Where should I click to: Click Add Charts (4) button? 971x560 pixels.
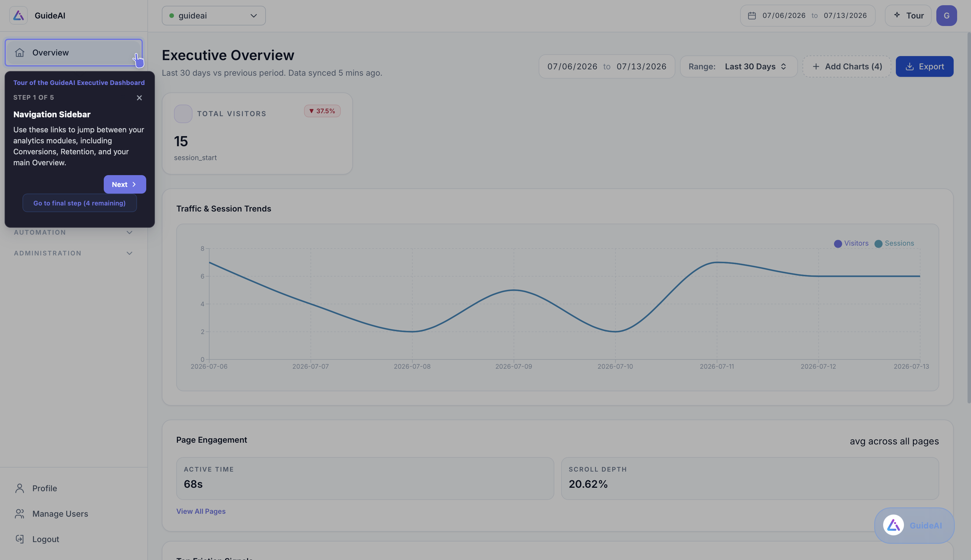847,66
